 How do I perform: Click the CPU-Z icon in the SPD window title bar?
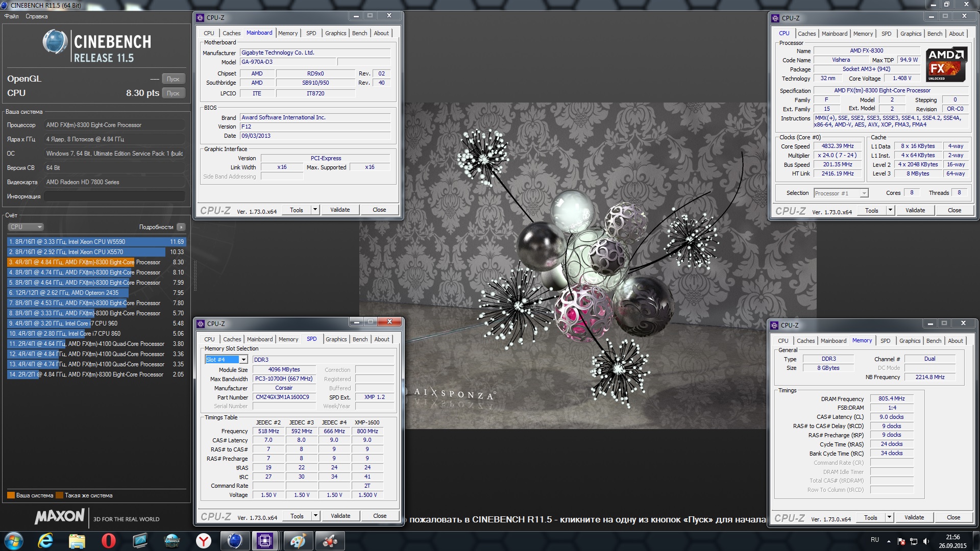(x=201, y=323)
